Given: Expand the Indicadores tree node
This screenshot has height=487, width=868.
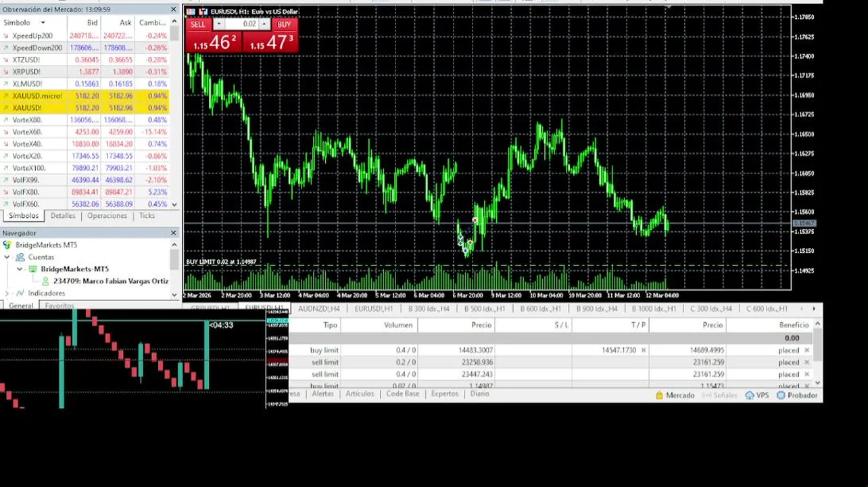Looking at the screenshot, I should click(x=7, y=294).
